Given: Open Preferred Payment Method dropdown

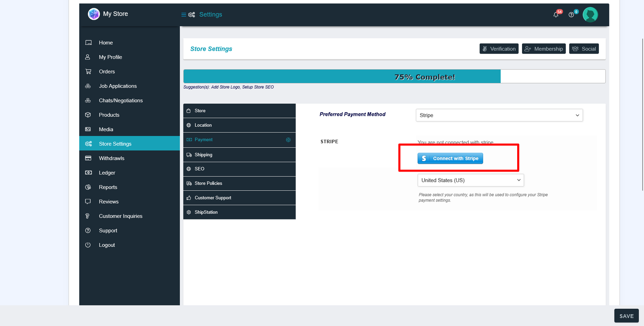Looking at the screenshot, I should [499, 115].
